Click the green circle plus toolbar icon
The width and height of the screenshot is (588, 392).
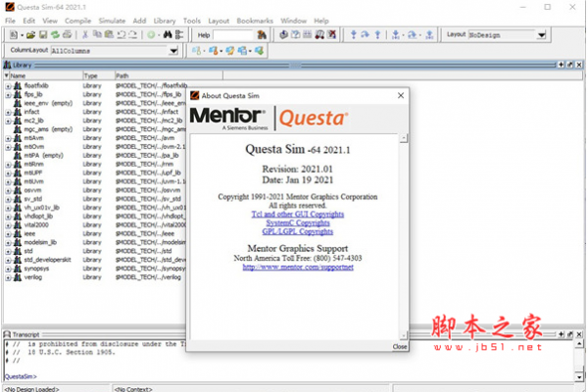(x=151, y=35)
